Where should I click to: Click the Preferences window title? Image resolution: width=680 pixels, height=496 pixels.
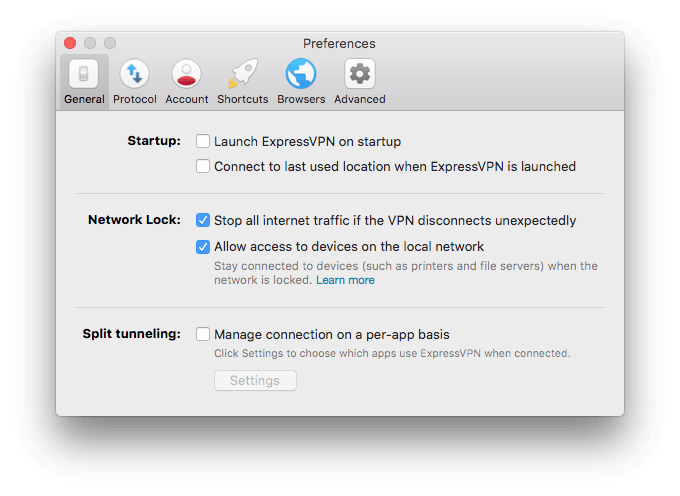pyautogui.click(x=339, y=43)
